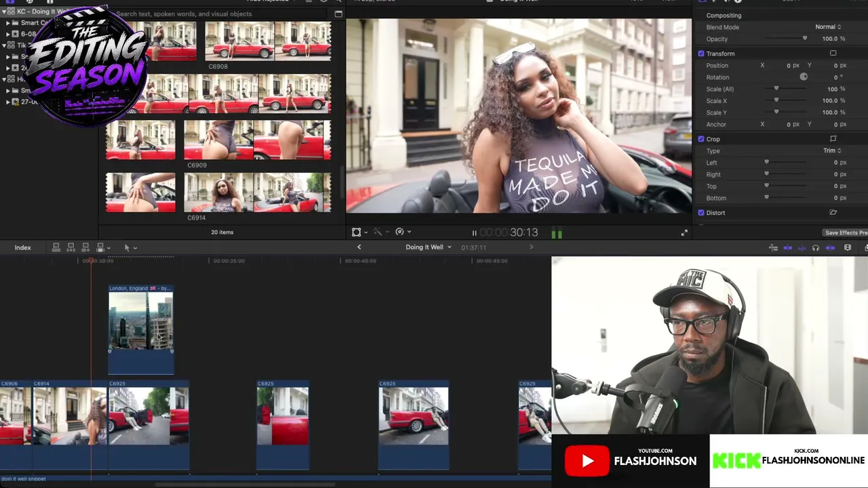Select the C6908 clip filmstrip in browser
The width and height of the screenshot is (868, 488).
click(268, 41)
